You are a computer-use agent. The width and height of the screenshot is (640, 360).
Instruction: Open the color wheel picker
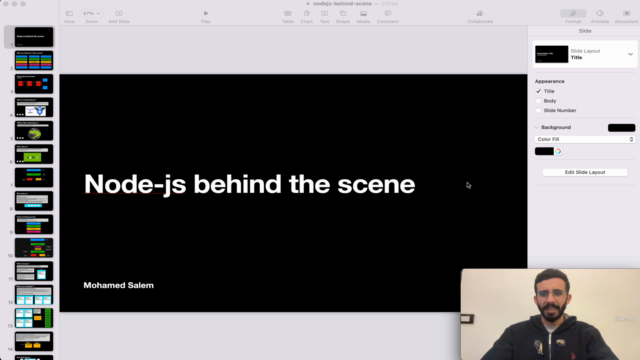[558, 151]
